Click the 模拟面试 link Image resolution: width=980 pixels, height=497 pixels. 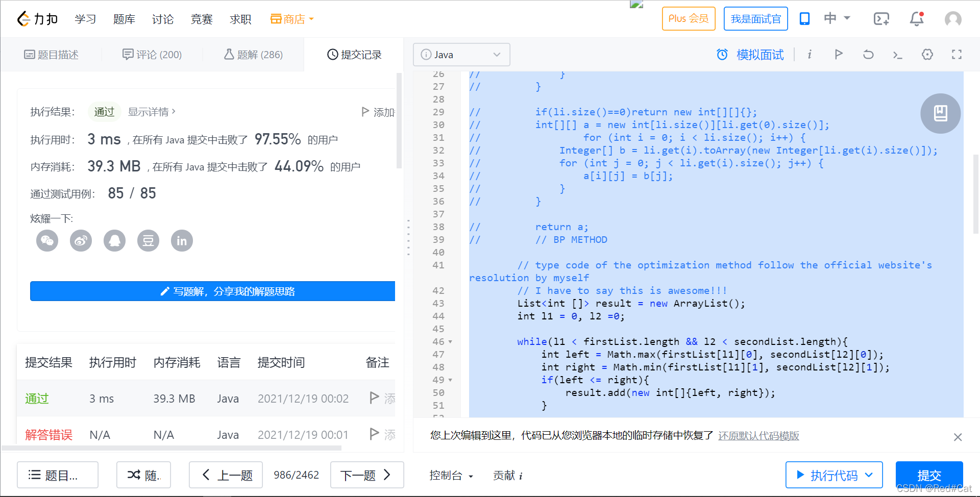click(760, 55)
